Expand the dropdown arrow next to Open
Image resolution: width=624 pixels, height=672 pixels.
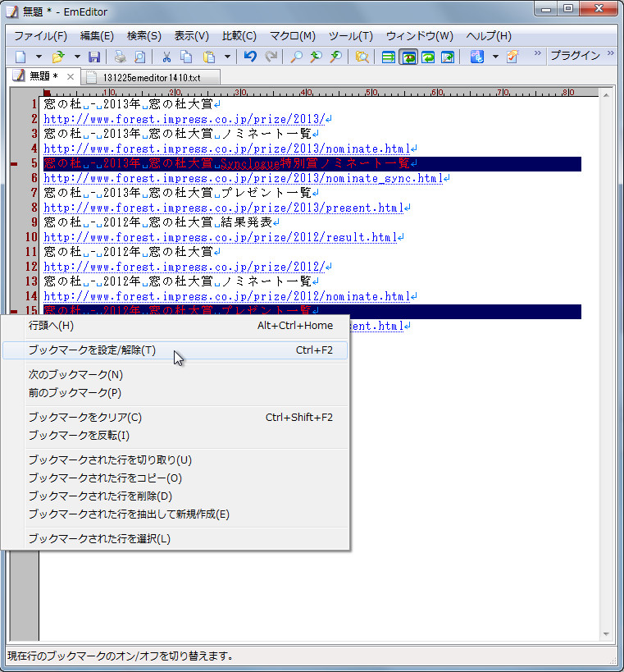point(77,57)
